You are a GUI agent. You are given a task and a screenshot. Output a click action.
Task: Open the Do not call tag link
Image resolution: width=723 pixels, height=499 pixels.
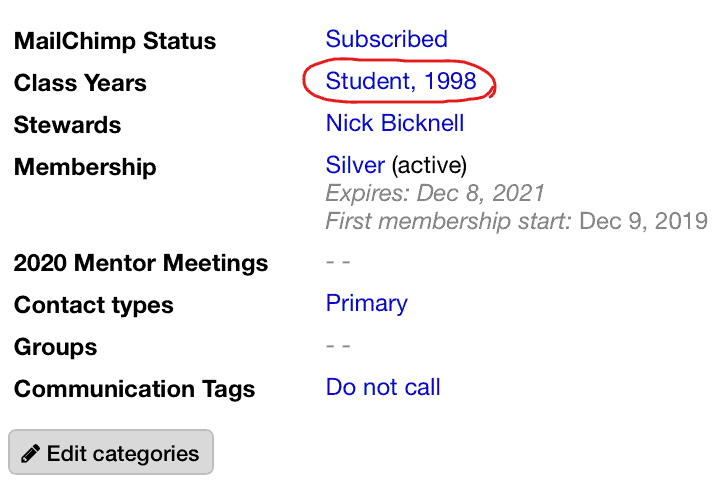point(383,387)
